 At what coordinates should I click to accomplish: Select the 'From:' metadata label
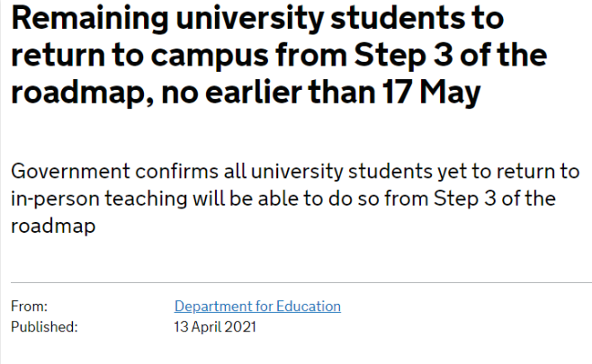[x=29, y=306]
